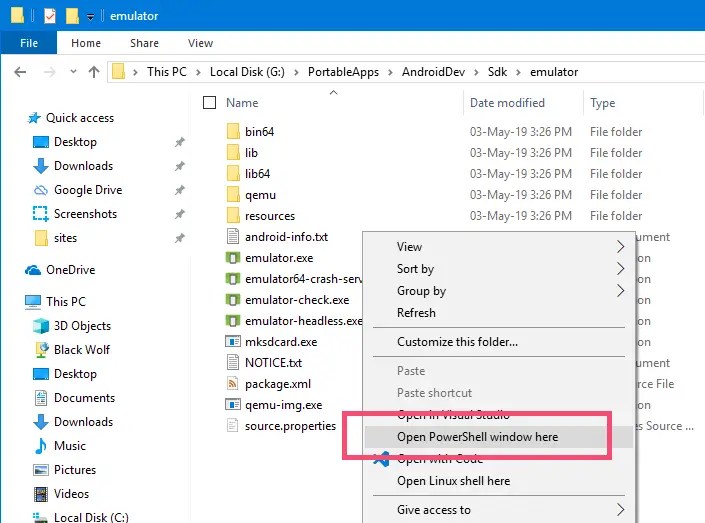The width and height of the screenshot is (705, 523).
Task: Click the resources folder icon
Action: (233, 216)
